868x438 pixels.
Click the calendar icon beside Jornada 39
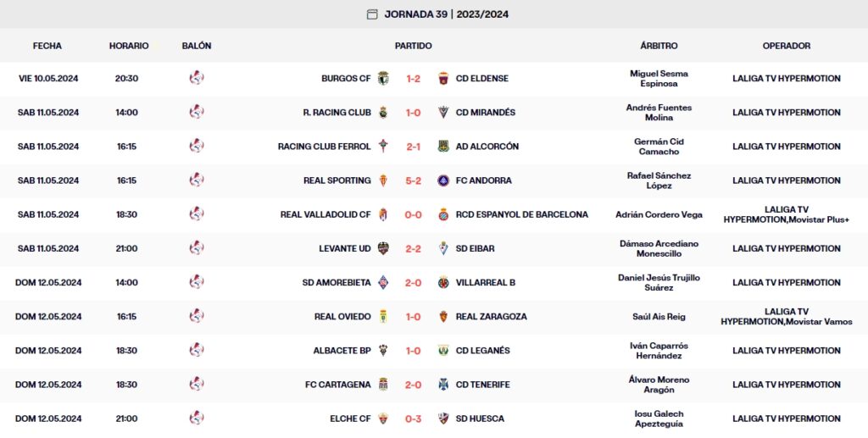(371, 14)
